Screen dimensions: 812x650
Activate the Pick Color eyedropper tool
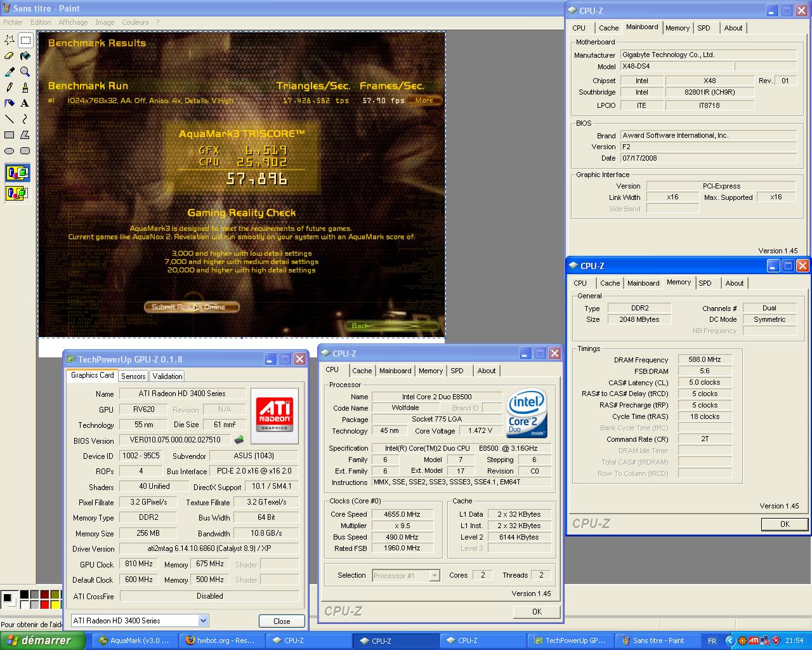click(x=10, y=71)
